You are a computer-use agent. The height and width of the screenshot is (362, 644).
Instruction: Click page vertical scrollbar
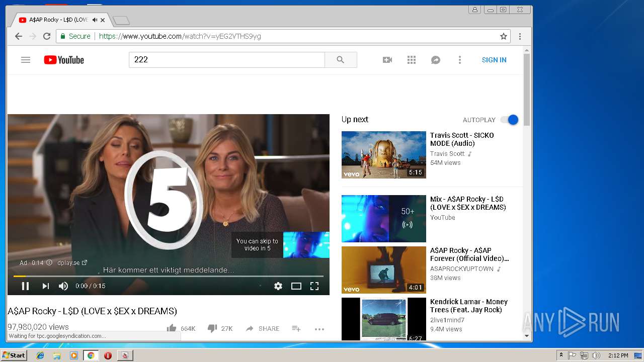[527, 89]
